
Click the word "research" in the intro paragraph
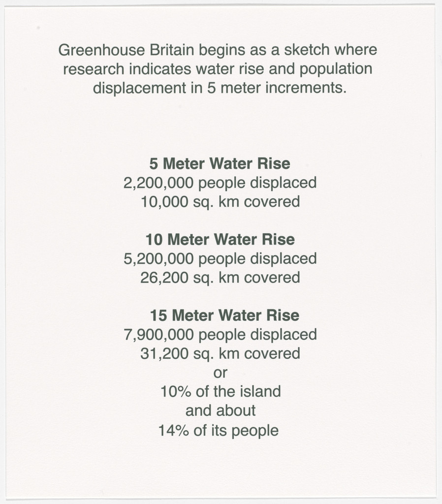coord(94,69)
